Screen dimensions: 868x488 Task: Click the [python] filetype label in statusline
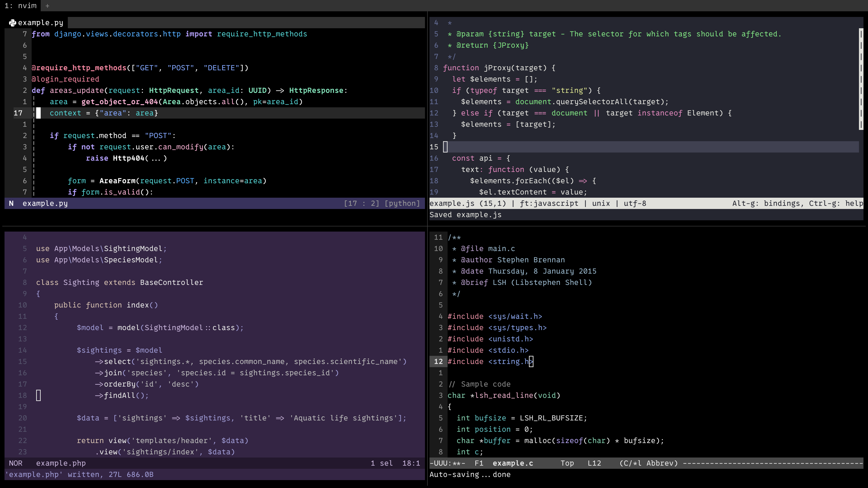click(402, 203)
